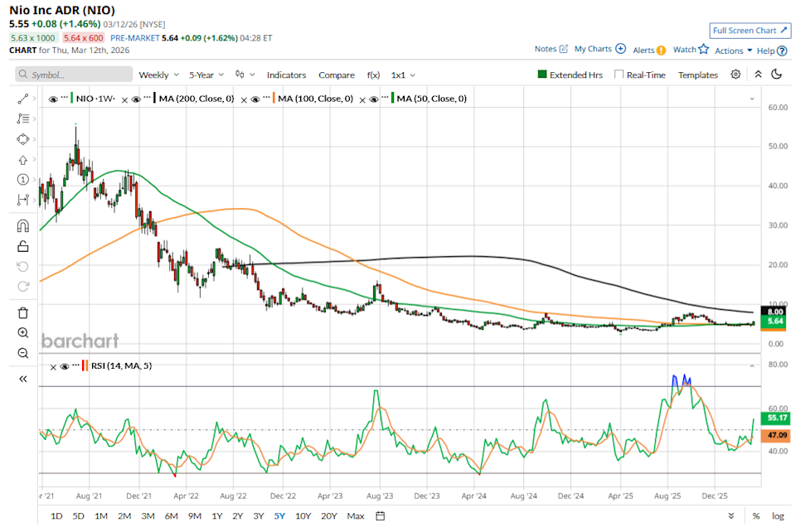Click the lock drawings icon
This screenshot has width=796, height=532.
coord(22,246)
